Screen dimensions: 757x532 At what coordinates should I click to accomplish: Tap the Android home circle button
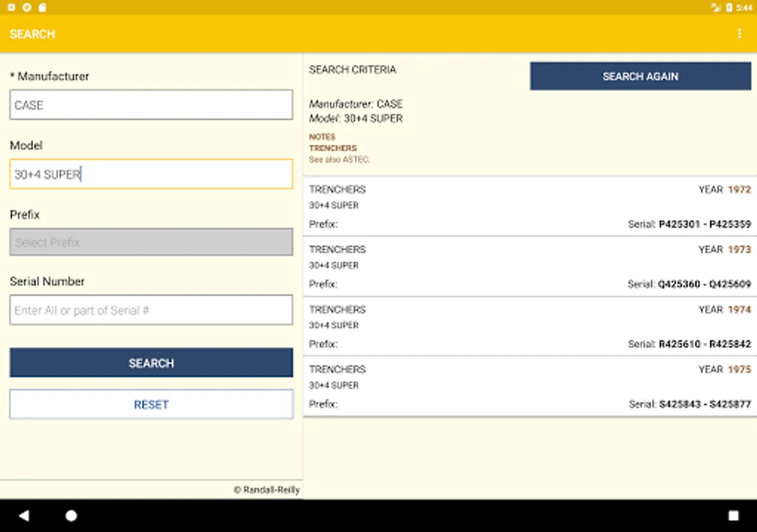(x=71, y=515)
